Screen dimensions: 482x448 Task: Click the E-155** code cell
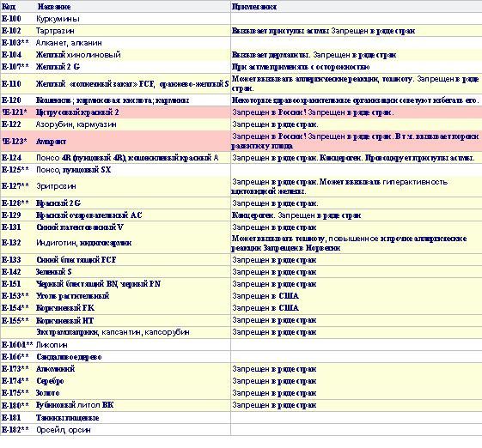point(15,321)
